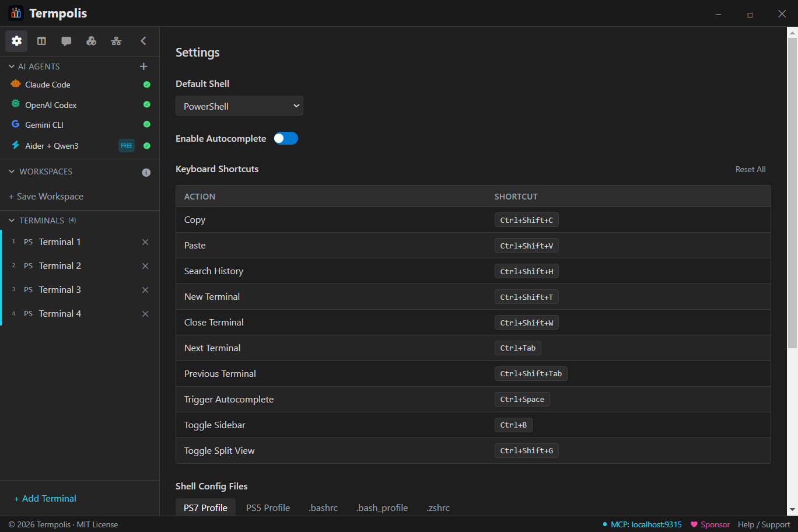
Task: Reset All keyboard shortcuts
Action: (750, 169)
